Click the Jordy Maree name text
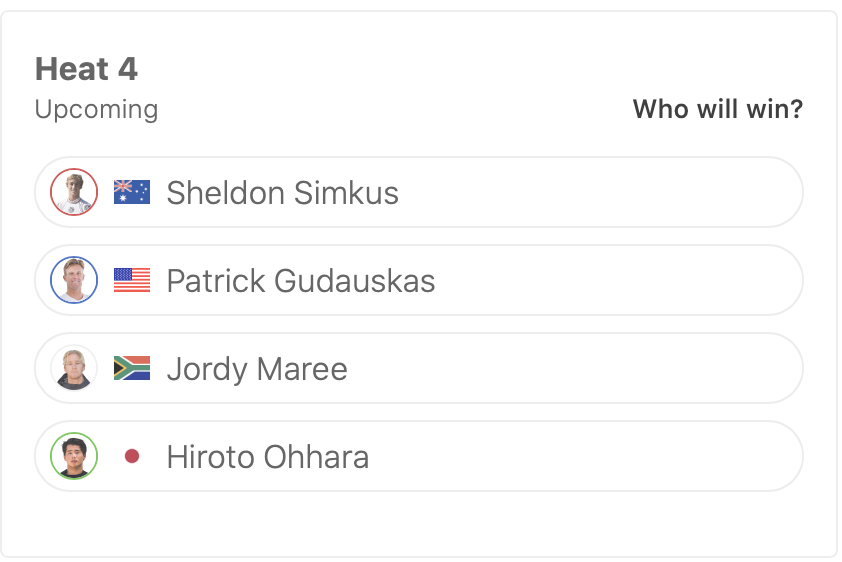The height and width of the screenshot is (562, 842). (257, 369)
